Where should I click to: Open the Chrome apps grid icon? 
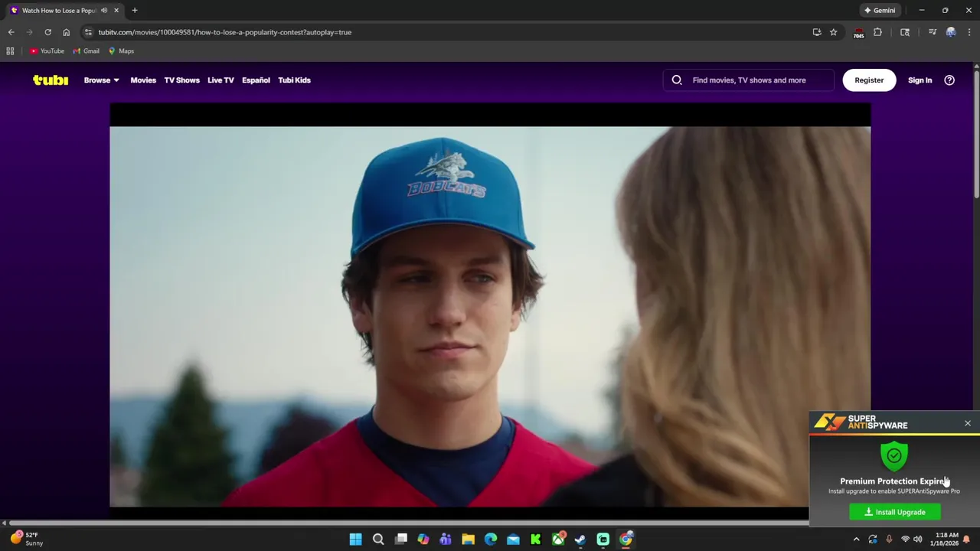point(10,51)
